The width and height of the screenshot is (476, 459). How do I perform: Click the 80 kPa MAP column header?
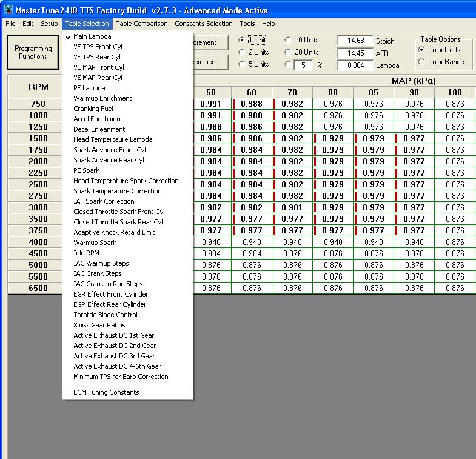pyautogui.click(x=333, y=92)
